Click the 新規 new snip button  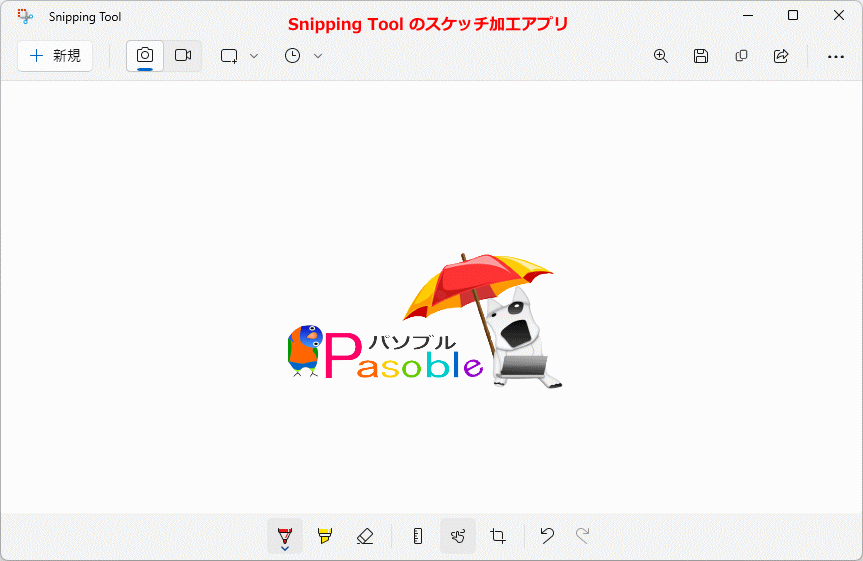(55, 56)
